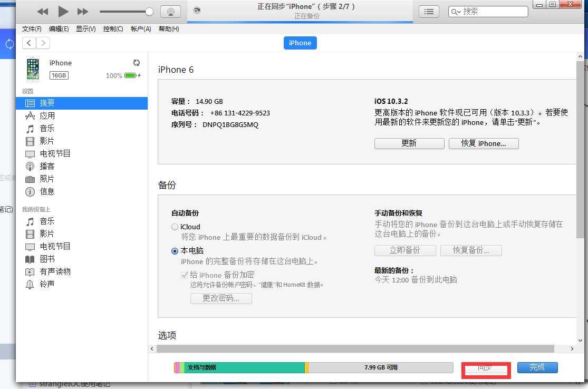Open the 显示(V) menu
Screen dimensions: 588x389
click(x=86, y=29)
